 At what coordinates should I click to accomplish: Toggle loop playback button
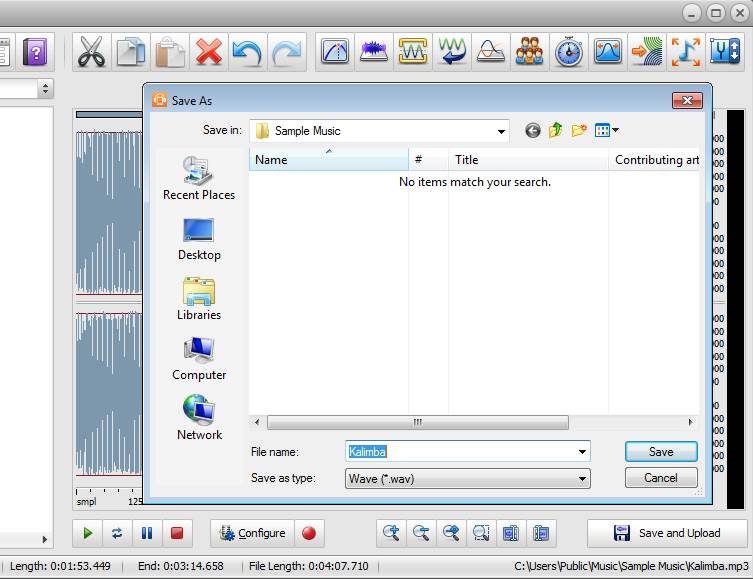point(117,533)
